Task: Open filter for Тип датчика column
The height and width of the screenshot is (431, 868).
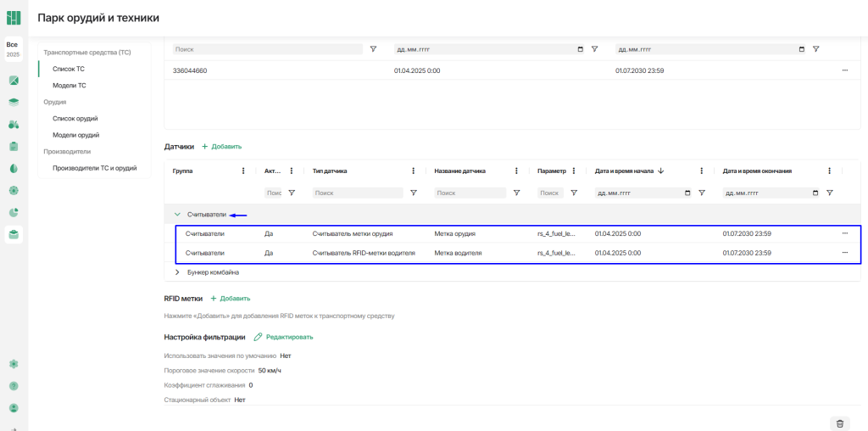Action: coord(414,193)
